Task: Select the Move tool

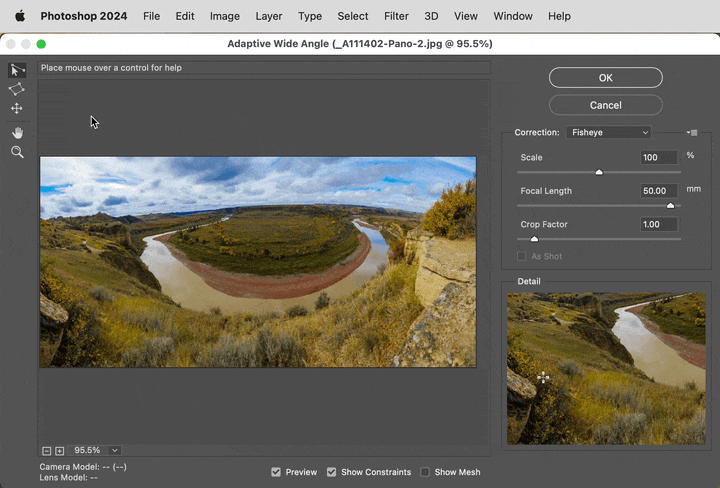Action: tap(17, 108)
